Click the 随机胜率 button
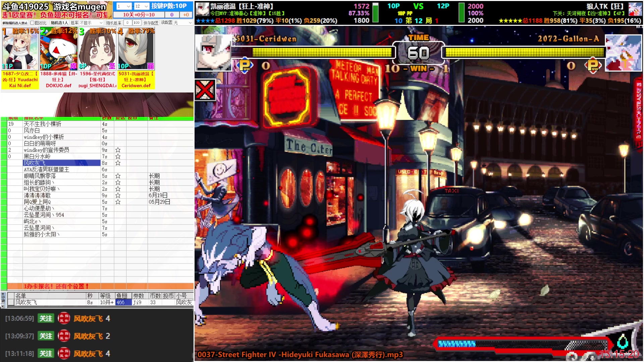Viewport: 644px width, 362px height. coord(114,23)
